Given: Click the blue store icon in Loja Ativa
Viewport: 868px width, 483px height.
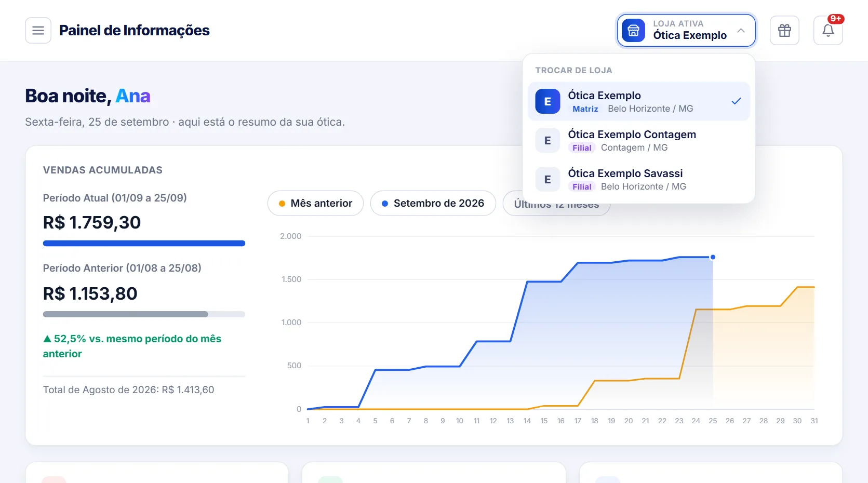Looking at the screenshot, I should [633, 31].
